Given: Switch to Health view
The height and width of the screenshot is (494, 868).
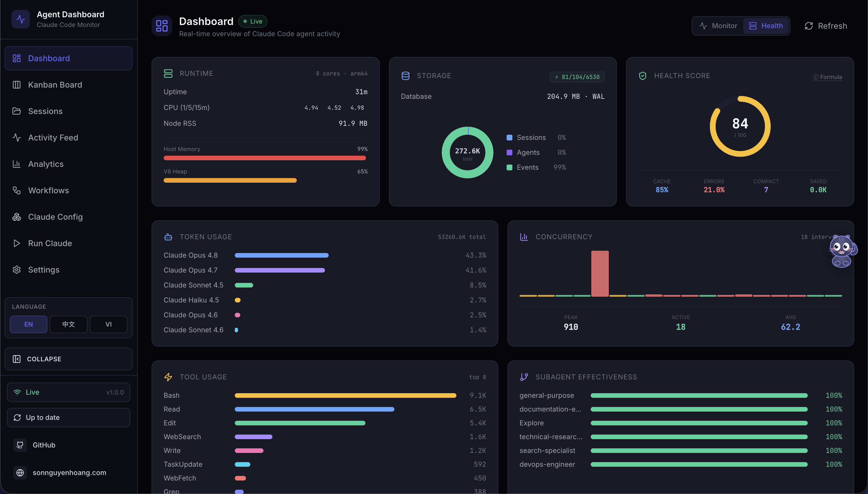Looking at the screenshot, I should coord(766,26).
